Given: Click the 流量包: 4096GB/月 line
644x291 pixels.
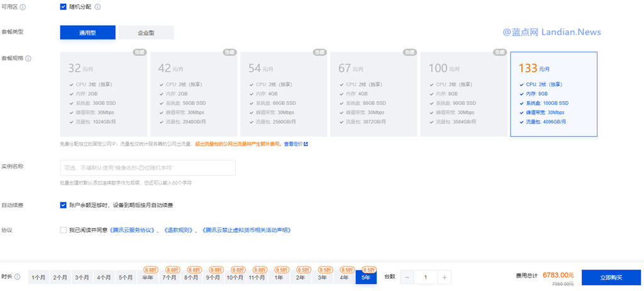Looking at the screenshot, I should coord(546,122).
